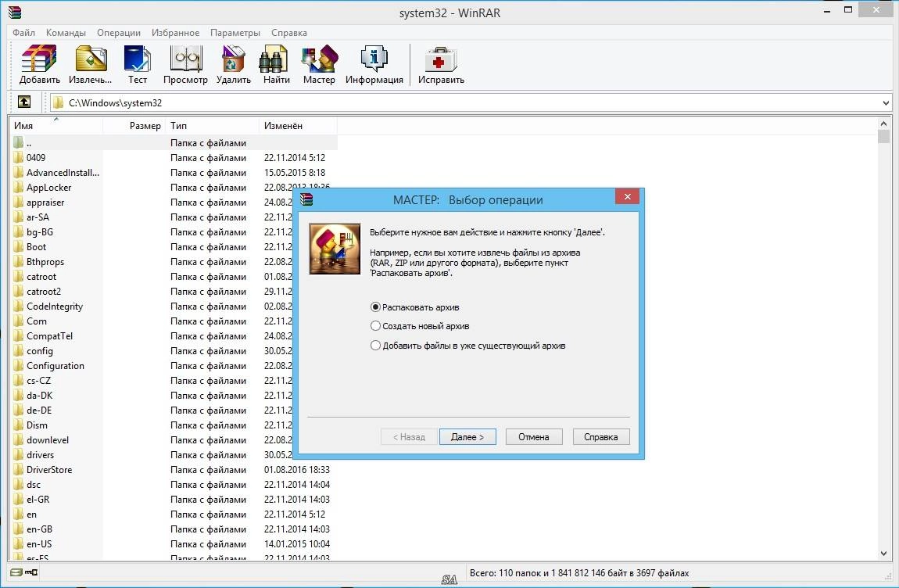Click the parent '..' folder icon
The width and height of the screenshot is (899, 588).
[18, 142]
